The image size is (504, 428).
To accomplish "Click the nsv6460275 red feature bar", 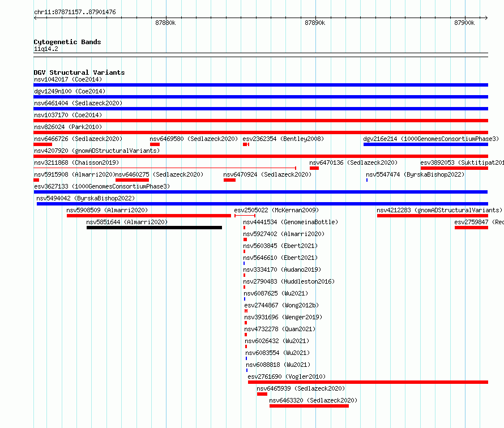I will pos(132,180).
